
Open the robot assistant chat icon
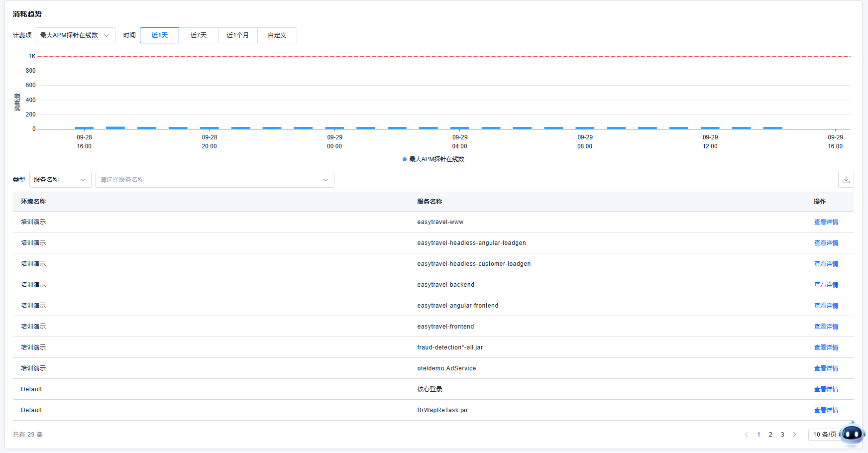click(852, 434)
